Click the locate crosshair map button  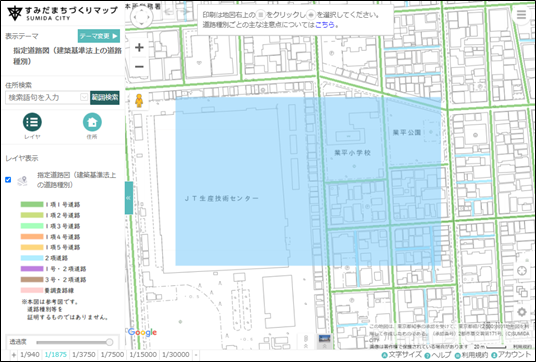[x=522, y=271]
